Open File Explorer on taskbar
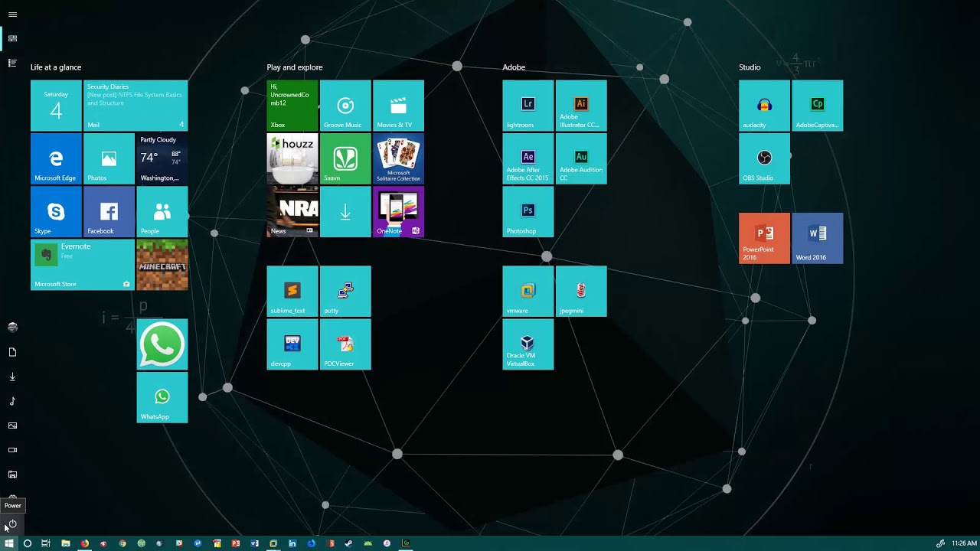Image resolution: width=980 pixels, height=551 pixels. point(66,543)
